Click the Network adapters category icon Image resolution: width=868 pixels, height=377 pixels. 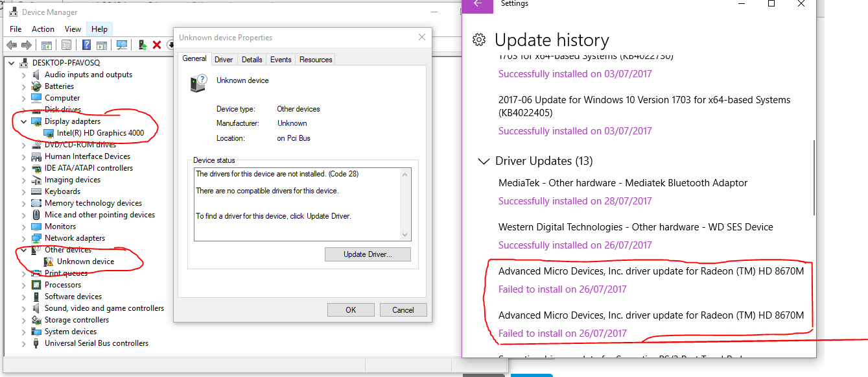(x=36, y=238)
